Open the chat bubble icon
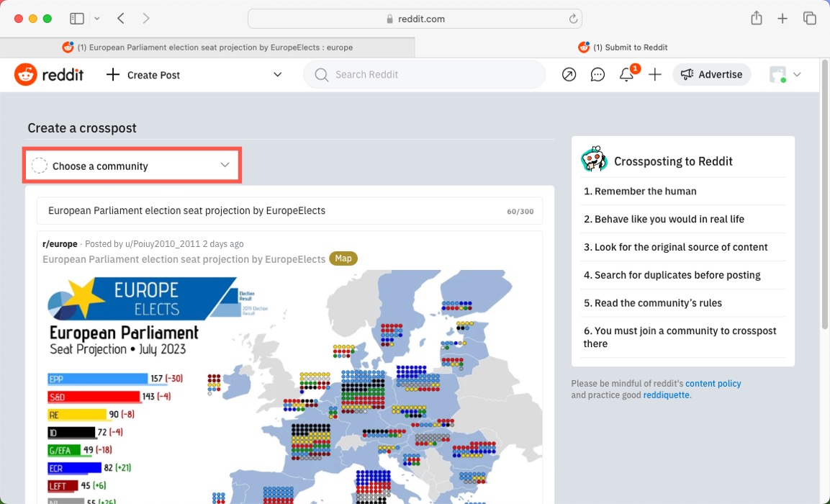Viewport: 830px width, 504px height. pyautogui.click(x=597, y=75)
